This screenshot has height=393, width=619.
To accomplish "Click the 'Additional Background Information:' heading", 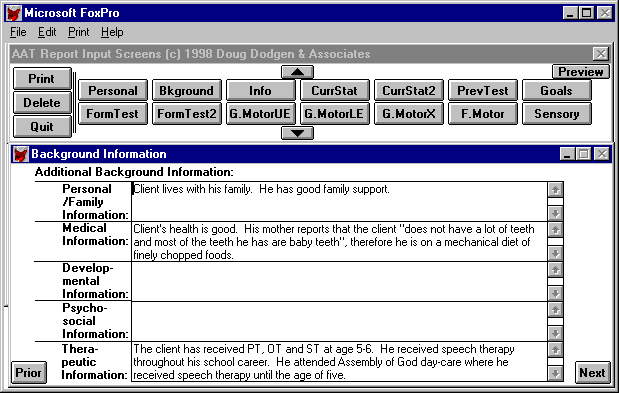I will click(x=134, y=172).
